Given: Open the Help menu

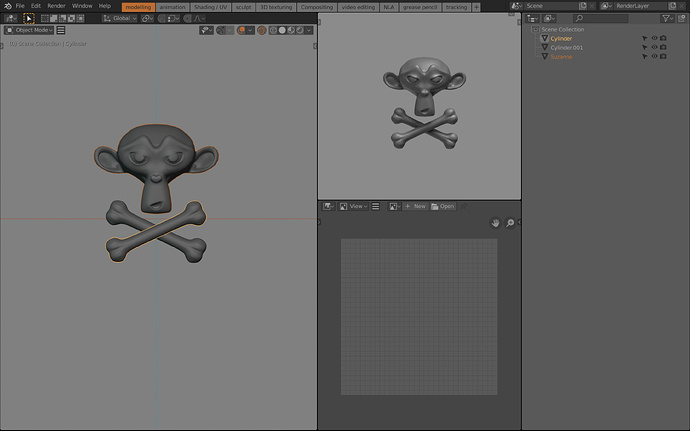Looking at the screenshot, I should [x=105, y=6].
